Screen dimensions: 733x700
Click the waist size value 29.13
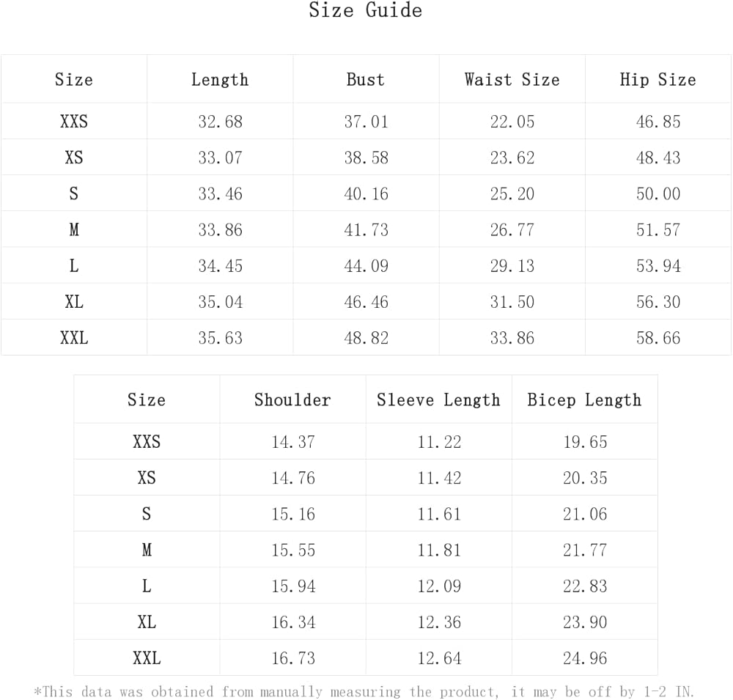[x=512, y=266]
